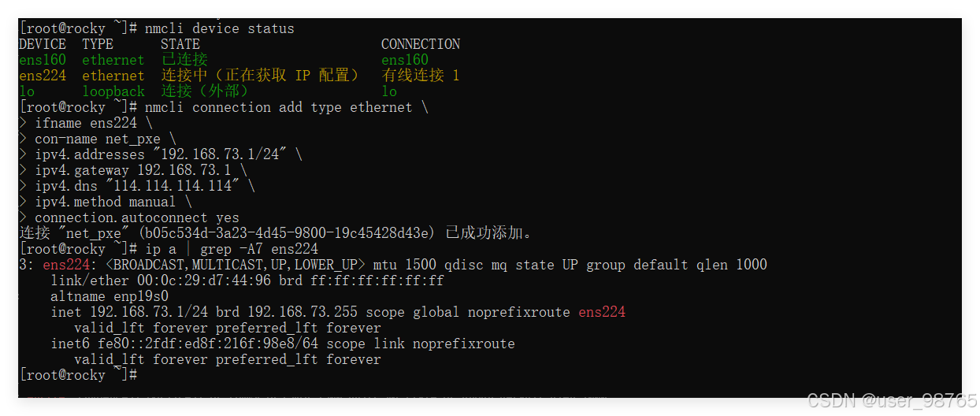Click the "有线连接 1" connection name

coord(420,76)
